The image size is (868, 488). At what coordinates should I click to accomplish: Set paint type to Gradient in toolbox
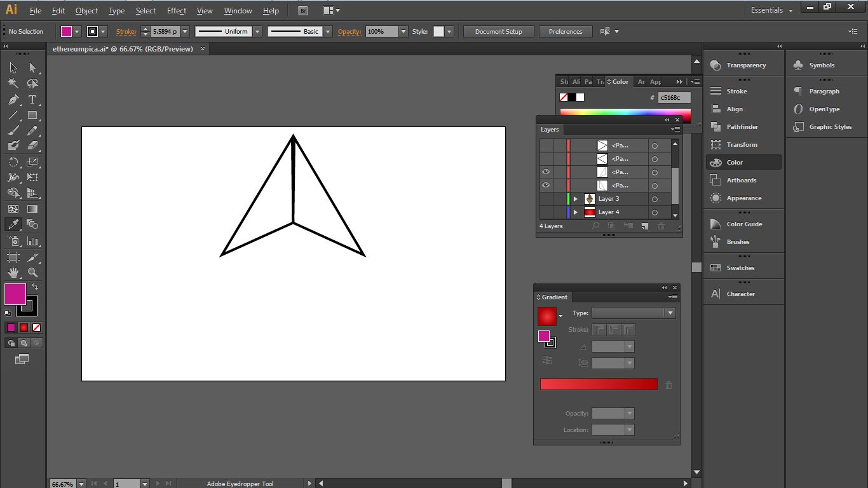24,328
